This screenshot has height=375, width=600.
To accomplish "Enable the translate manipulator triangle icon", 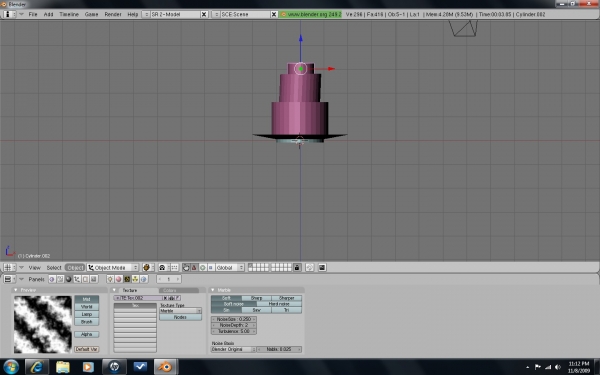I will coord(194,267).
